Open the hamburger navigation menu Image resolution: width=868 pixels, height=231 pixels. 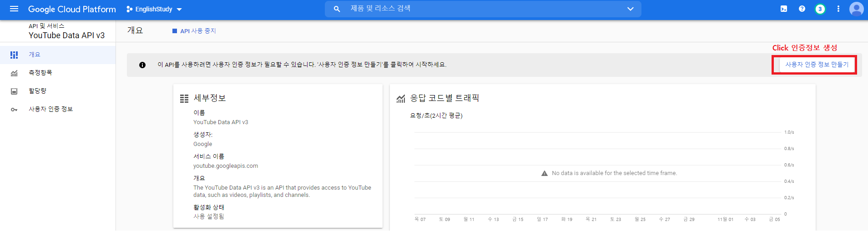click(14, 9)
